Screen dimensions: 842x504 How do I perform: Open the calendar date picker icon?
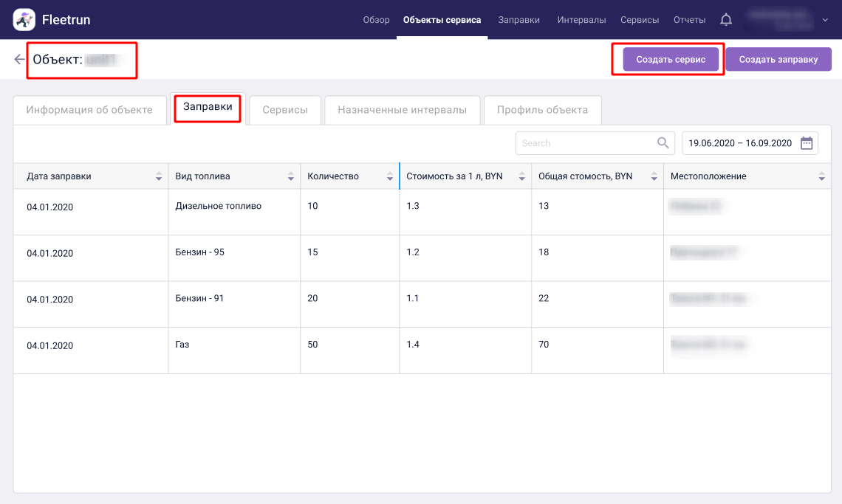[807, 143]
